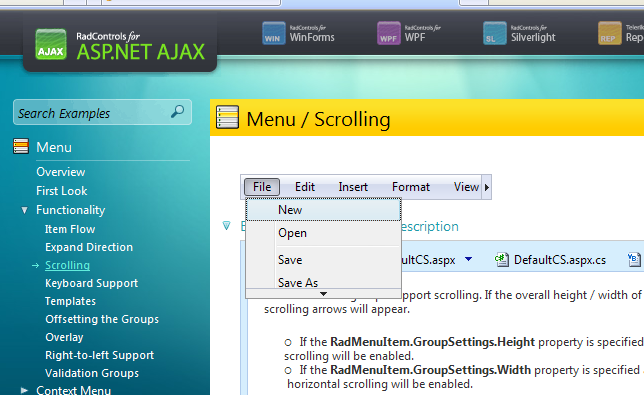The width and height of the screenshot is (644, 395).
Task: Open the Validation Groups example
Action: 92,373
